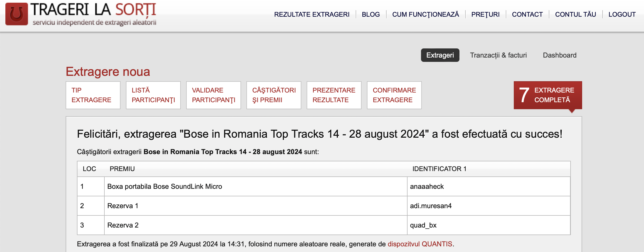Follow the dispozitivul QUANTIS link

click(420, 244)
